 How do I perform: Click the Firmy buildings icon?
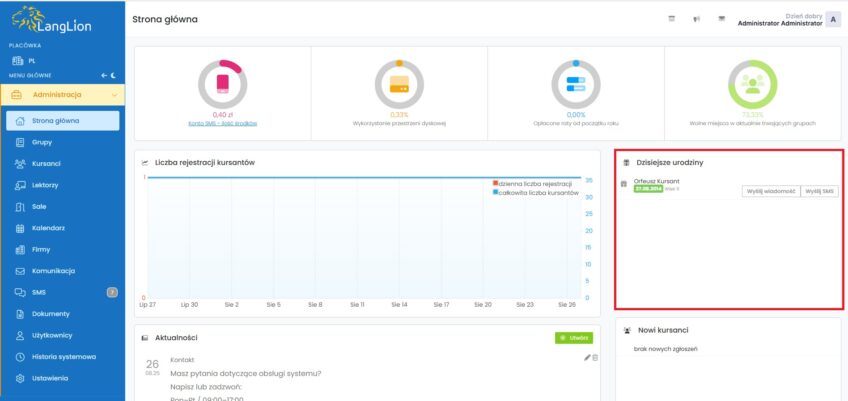tap(21, 249)
